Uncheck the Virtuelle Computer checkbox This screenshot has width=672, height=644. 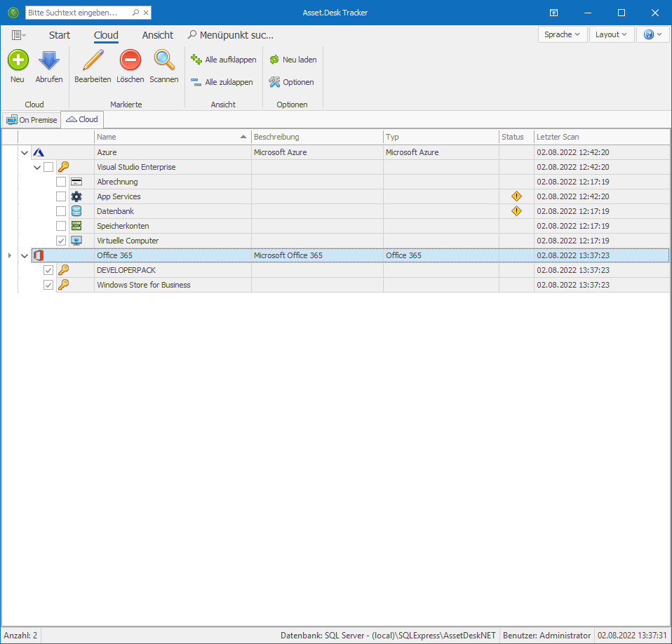pyautogui.click(x=61, y=241)
